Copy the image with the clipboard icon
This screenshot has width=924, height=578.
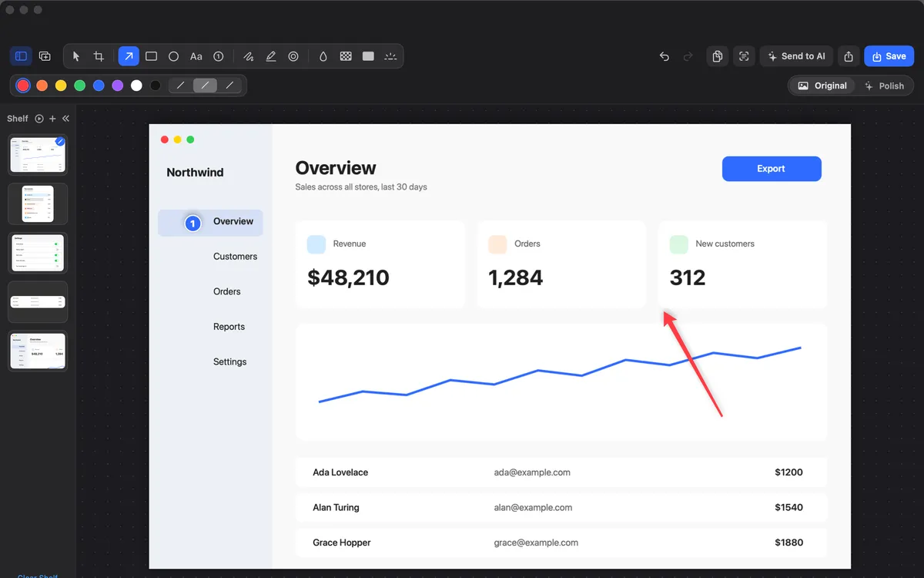tap(717, 56)
